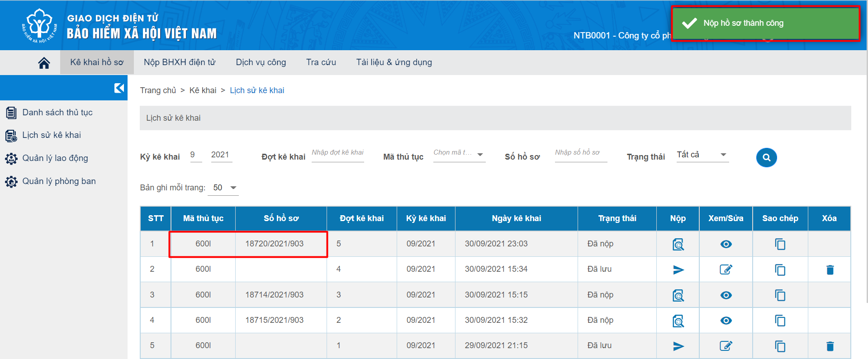Copy the row 1 record 18720/2021/903
The height and width of the screenshot is (359, 868).
click(780, 244)
